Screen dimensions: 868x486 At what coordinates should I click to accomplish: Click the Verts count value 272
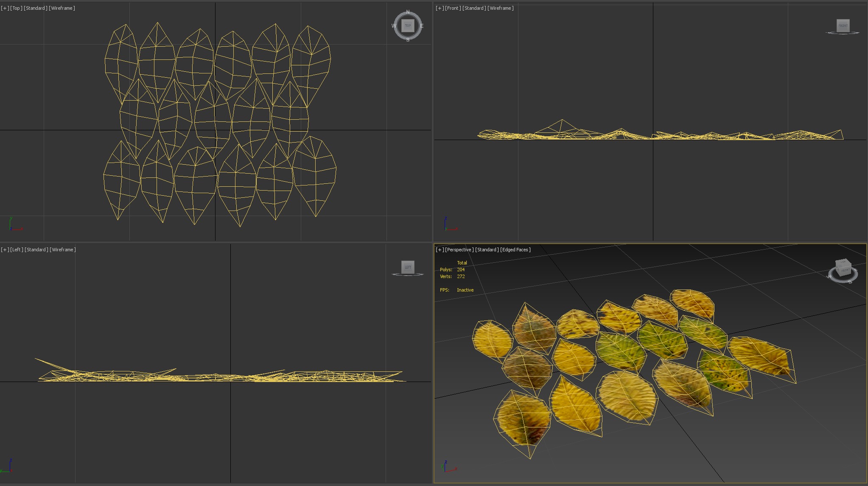pyautogui.click(x=461, y=276)
